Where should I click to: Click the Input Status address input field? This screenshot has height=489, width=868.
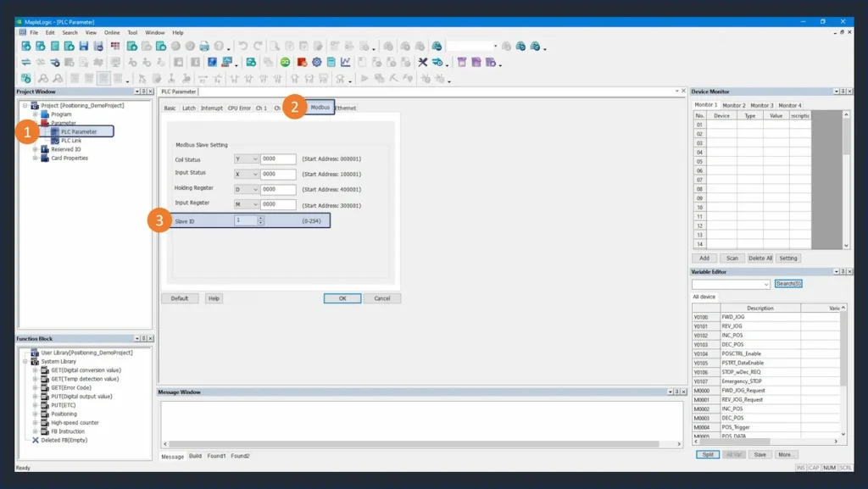[x=279, y=175]
